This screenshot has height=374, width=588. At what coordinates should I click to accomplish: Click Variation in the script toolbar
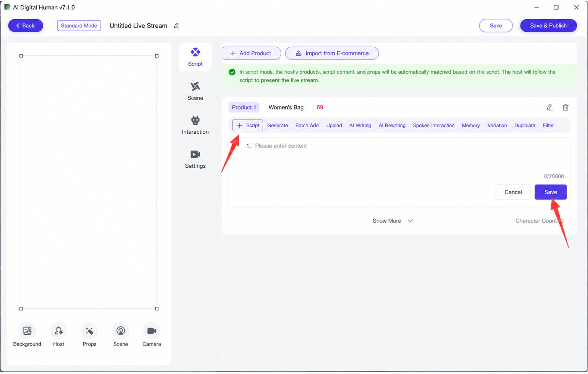click(x=497, y=126)
